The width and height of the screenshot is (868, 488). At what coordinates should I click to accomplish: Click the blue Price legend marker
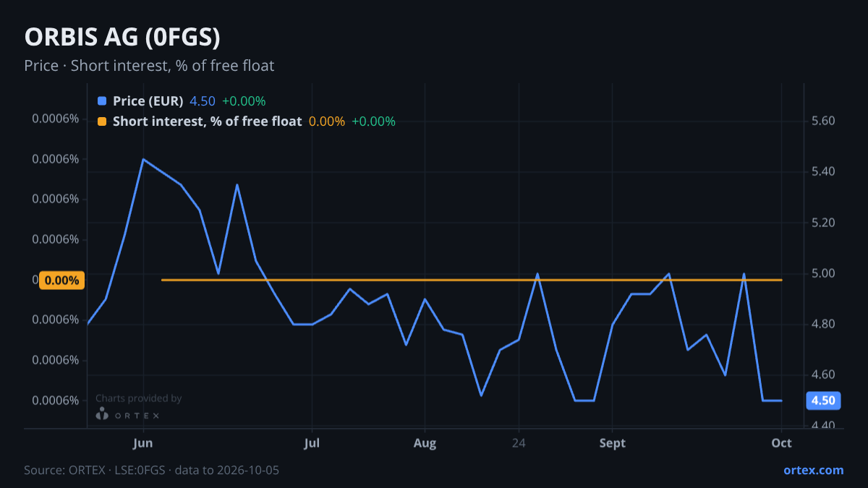[102, 101]
